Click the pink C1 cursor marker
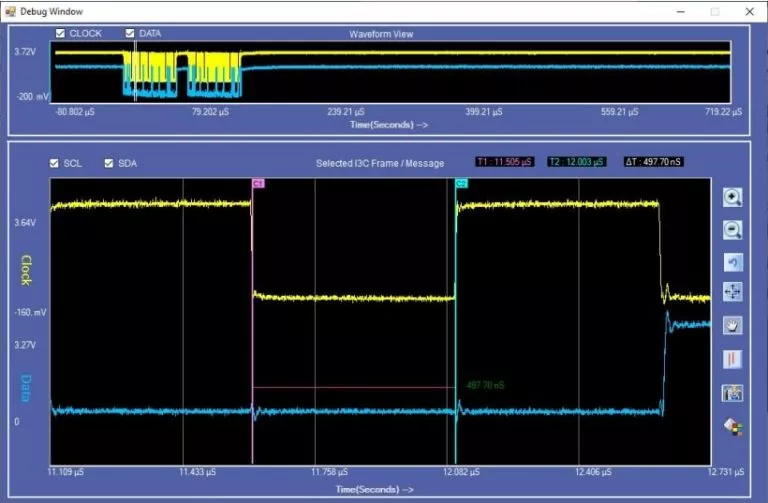Viewport: 768px width, 503px height. tap(257, 184)
